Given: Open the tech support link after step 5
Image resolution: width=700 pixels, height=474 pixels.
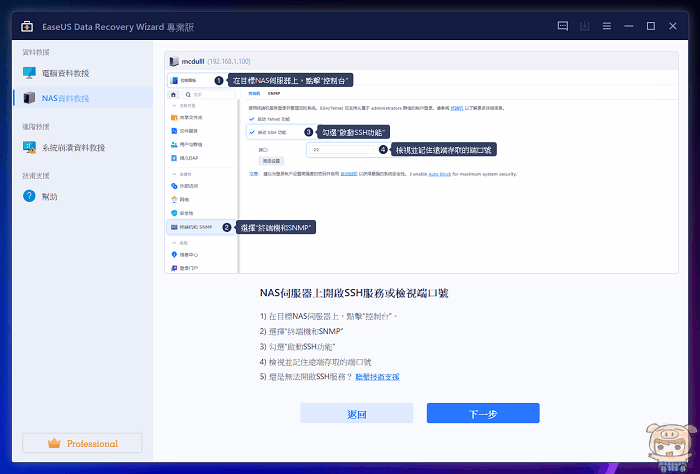Looking at the screenshot, I should (377, 377).
